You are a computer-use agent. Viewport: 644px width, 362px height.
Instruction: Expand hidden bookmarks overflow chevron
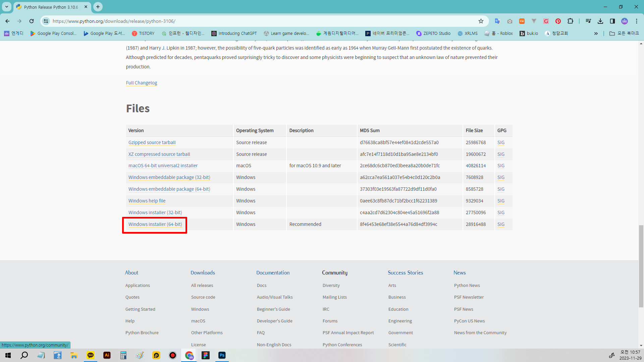[596, 34]
